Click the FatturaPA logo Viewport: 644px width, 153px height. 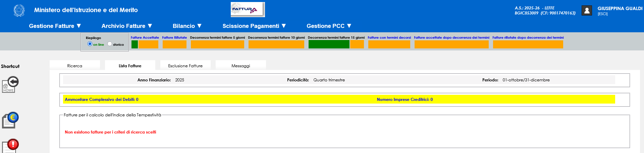coord(248,9)
